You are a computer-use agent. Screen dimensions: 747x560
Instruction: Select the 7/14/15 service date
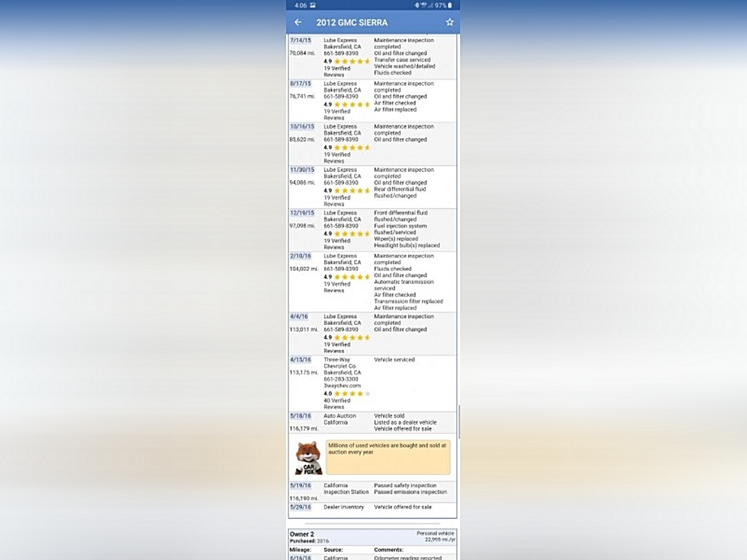[x=300, y=40]
